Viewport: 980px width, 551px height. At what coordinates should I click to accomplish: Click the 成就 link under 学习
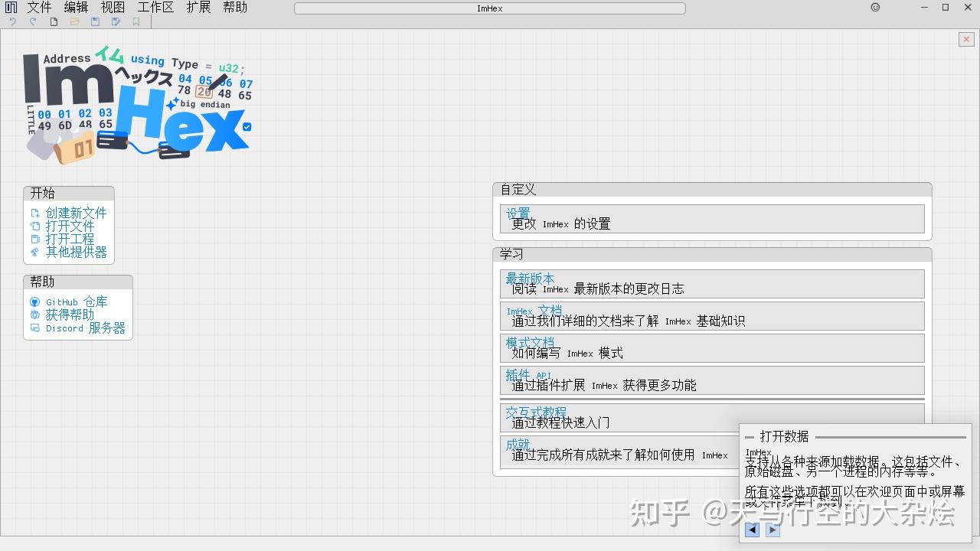coord(519,444)
